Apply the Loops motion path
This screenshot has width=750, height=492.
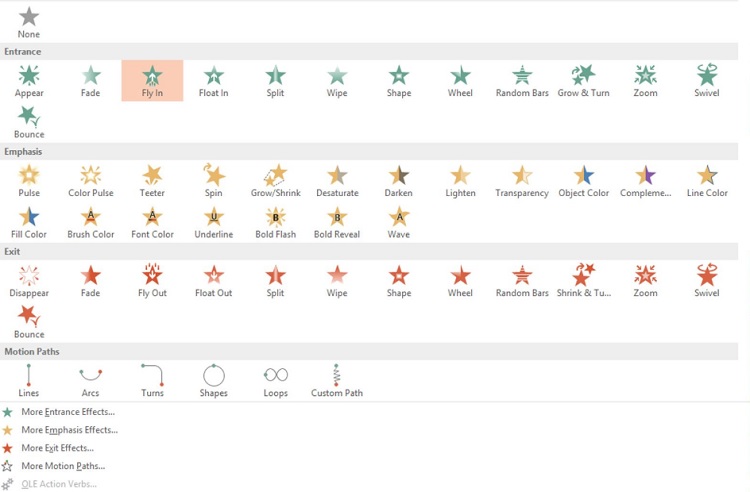coord(275,380)
